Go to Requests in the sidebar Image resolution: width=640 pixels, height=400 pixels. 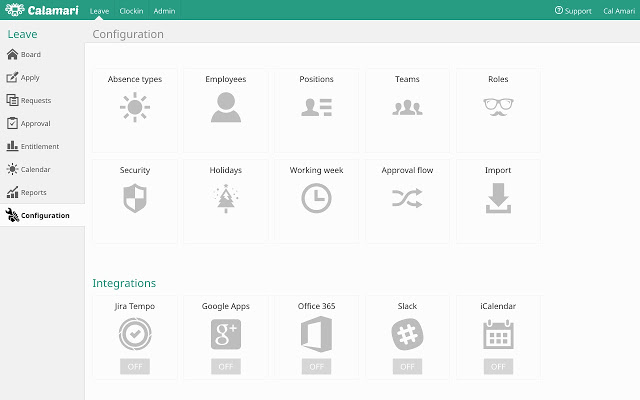click(36, 100)
